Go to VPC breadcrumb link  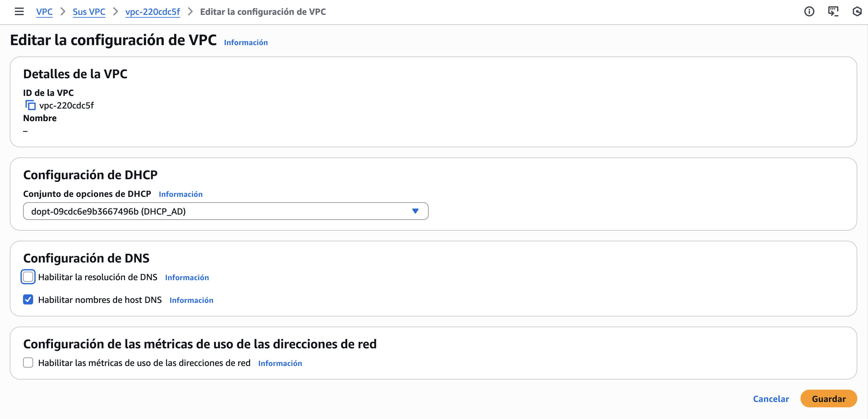[x=44, y=12]
